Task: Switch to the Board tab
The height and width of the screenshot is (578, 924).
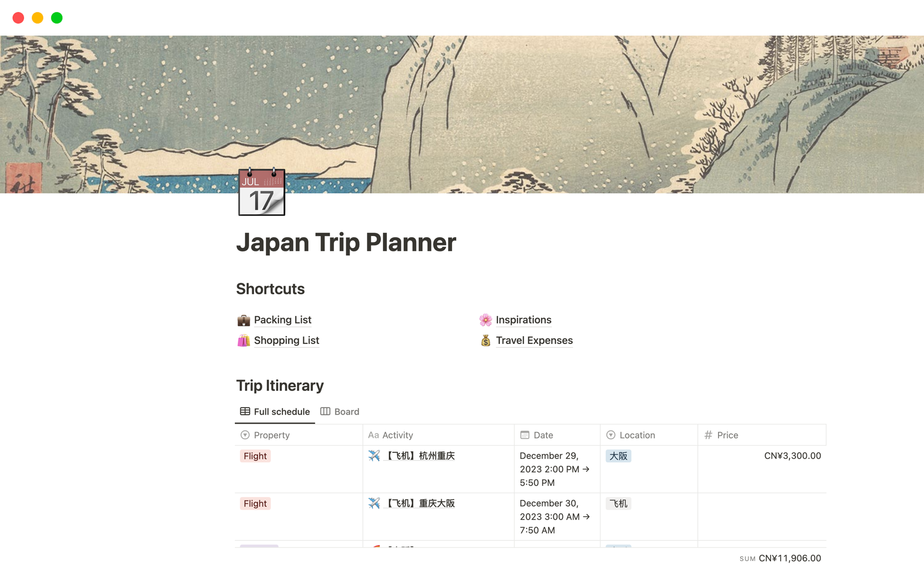Action: (x=346, y=411)
